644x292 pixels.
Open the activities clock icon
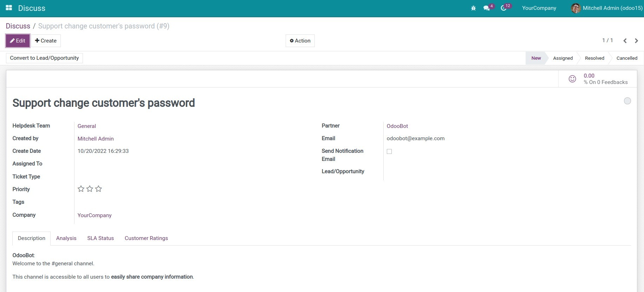click(503, 8)
